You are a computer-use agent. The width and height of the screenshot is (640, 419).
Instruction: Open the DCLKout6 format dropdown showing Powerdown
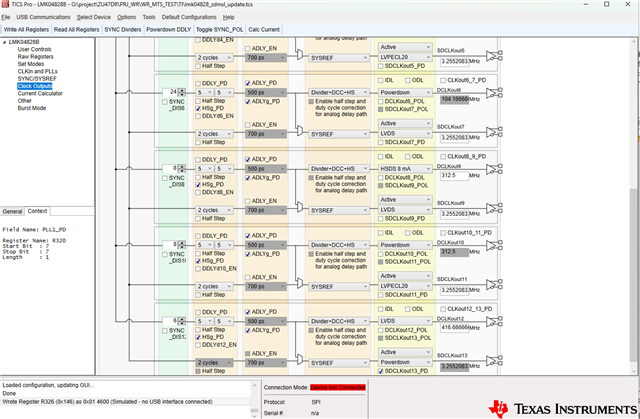[x=404, y=93]
